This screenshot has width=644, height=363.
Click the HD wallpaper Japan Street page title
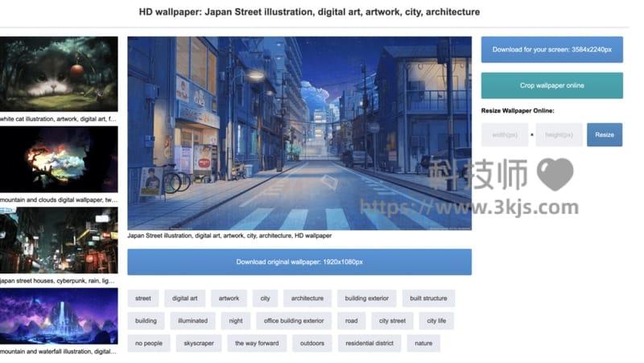click(x=309, y=12)
